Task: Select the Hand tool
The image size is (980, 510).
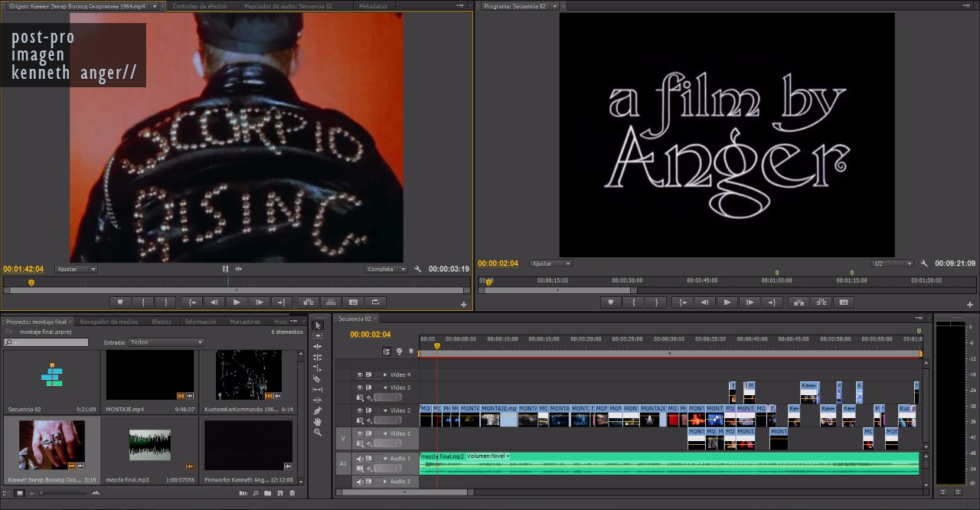Action: point(318,422)
